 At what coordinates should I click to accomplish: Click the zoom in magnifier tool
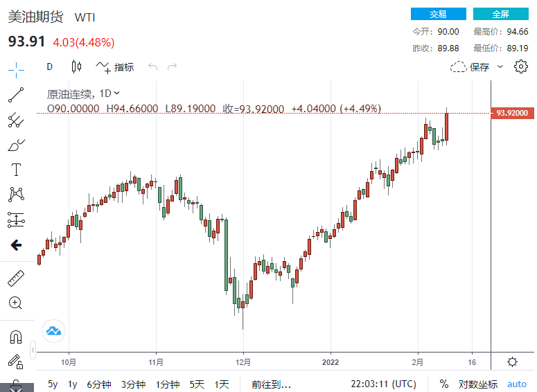15,303
